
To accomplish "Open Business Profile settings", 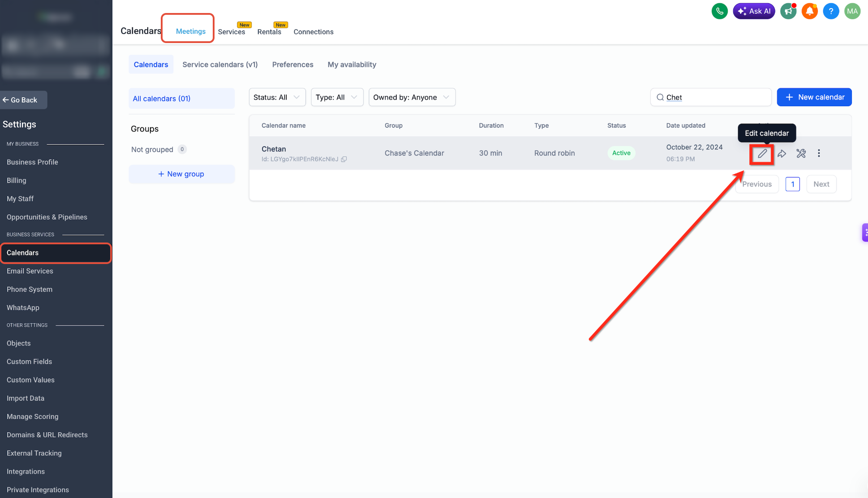I will point(32,162).
